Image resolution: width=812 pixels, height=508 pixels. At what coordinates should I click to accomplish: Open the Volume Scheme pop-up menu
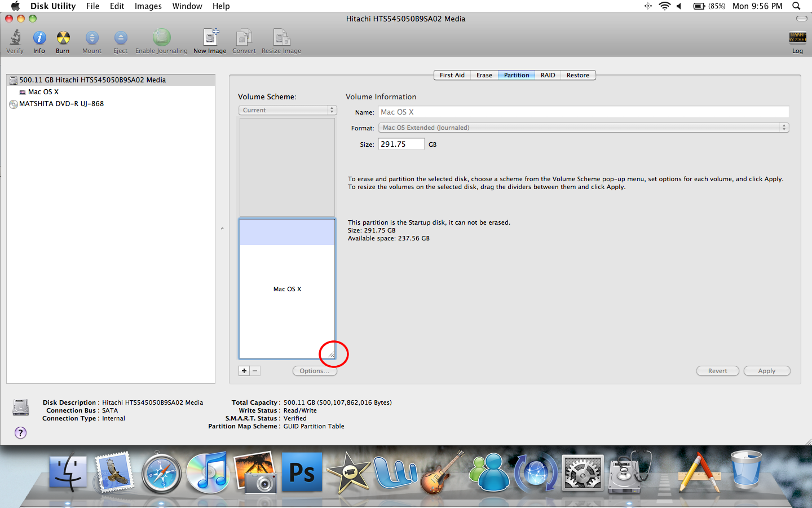point(288,110)
